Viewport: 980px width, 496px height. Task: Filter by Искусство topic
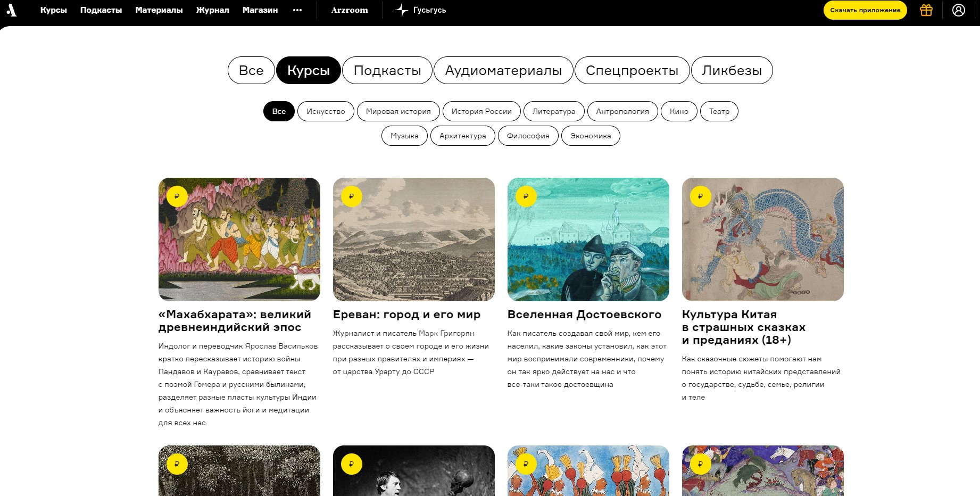click(326, 111)
